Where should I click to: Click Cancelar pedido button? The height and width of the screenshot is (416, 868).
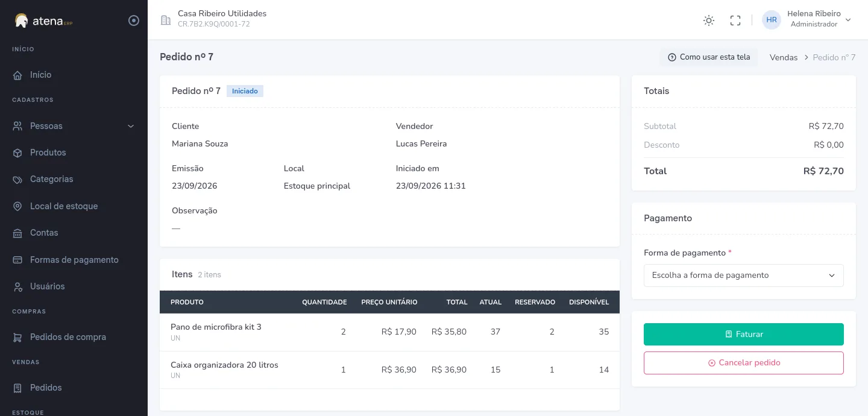pyautogui.click(x=744, y=363)
